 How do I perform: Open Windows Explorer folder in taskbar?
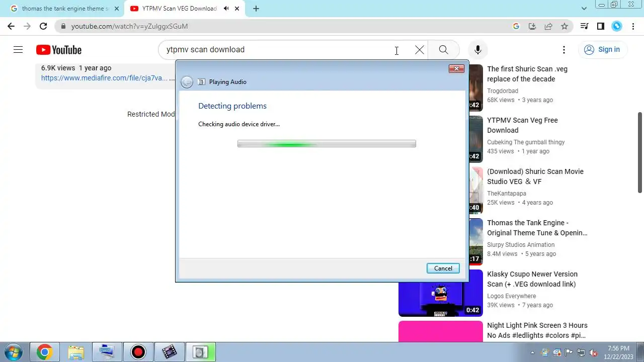[x=76, y=352]
